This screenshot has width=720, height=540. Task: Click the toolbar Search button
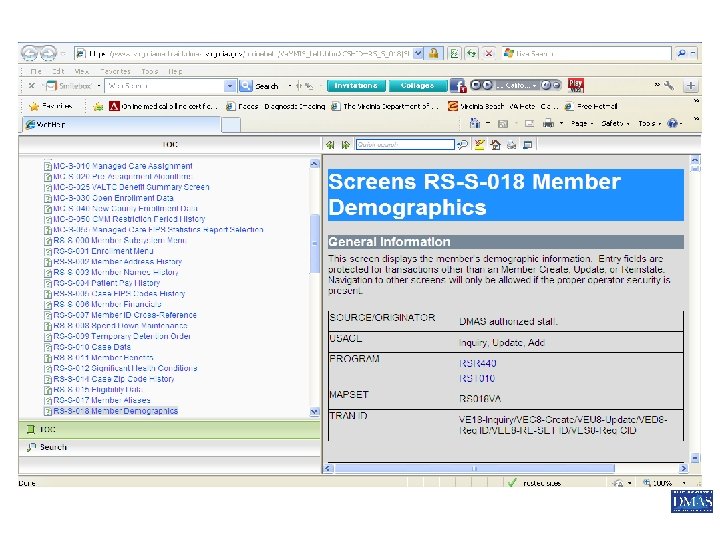[x=259, y=86]
